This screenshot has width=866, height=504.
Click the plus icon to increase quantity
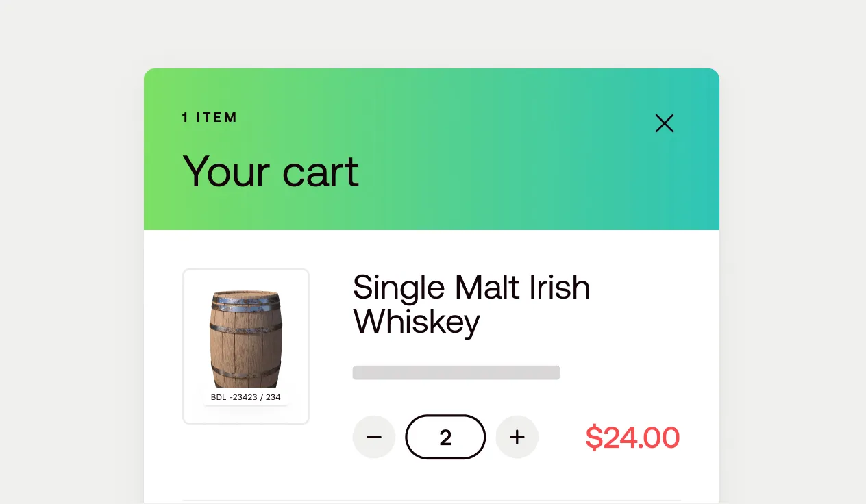point(517,437)
